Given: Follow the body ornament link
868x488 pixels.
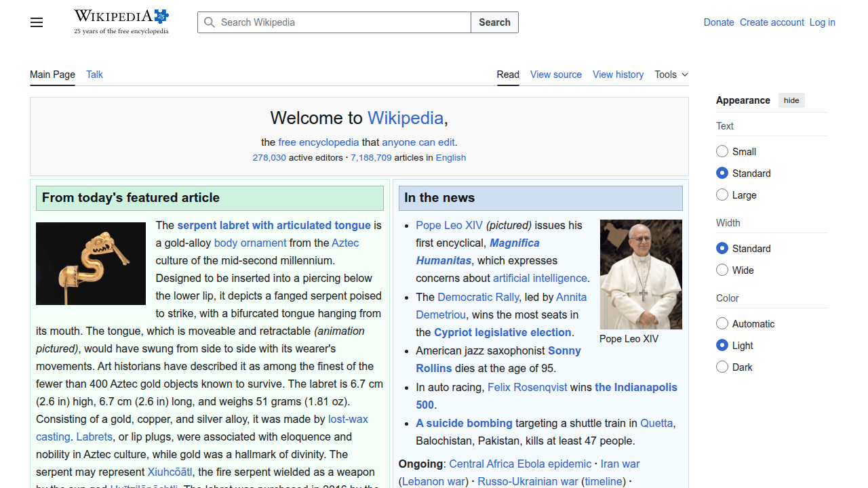Looking at the screenshot, I should (x=250, y=243).
